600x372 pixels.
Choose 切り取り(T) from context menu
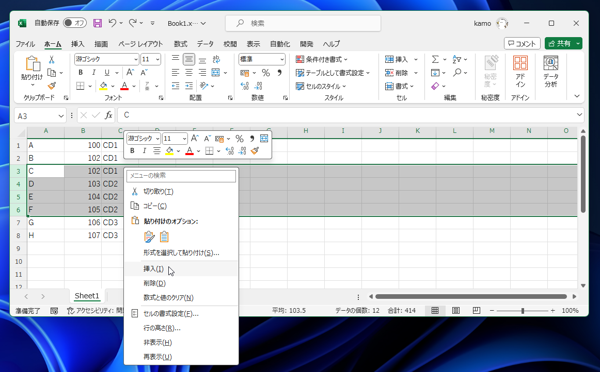pos(181,191)
